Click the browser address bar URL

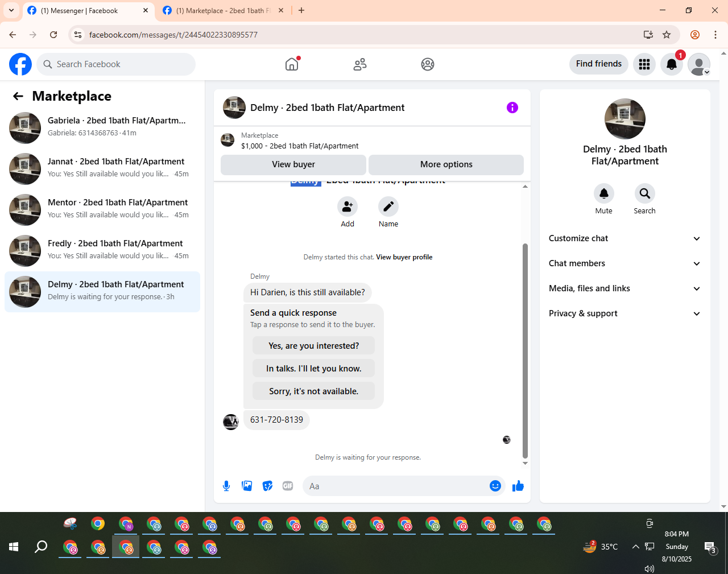tap(173, 35)
